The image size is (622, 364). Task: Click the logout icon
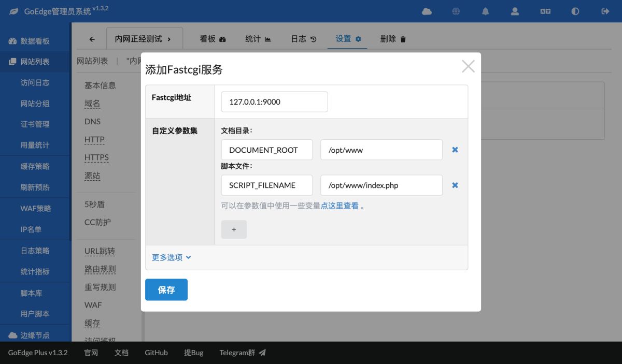tap(605, 11)
